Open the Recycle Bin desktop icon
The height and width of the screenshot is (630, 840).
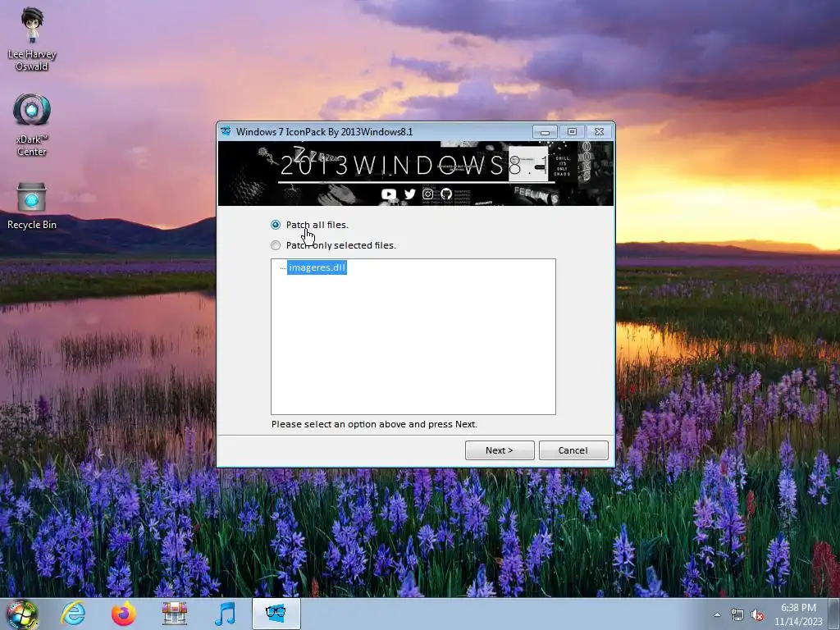pos(32,206)
